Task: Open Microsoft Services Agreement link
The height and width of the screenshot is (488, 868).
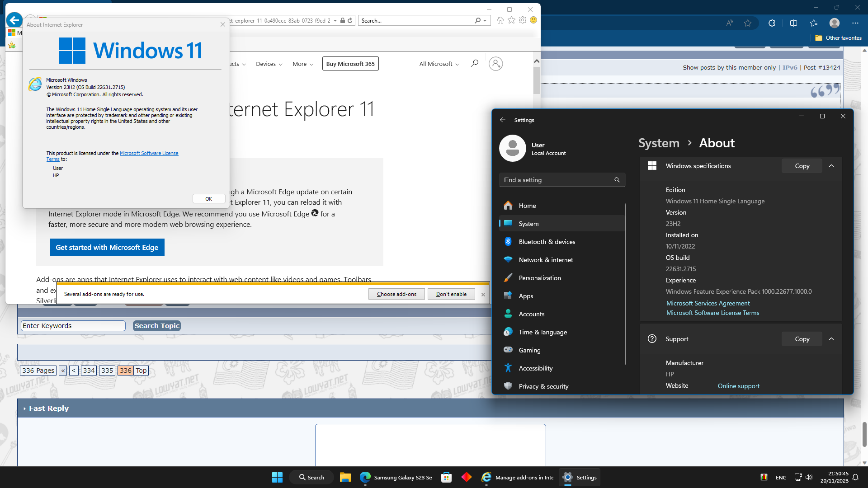Action: (x=708, y=303)
